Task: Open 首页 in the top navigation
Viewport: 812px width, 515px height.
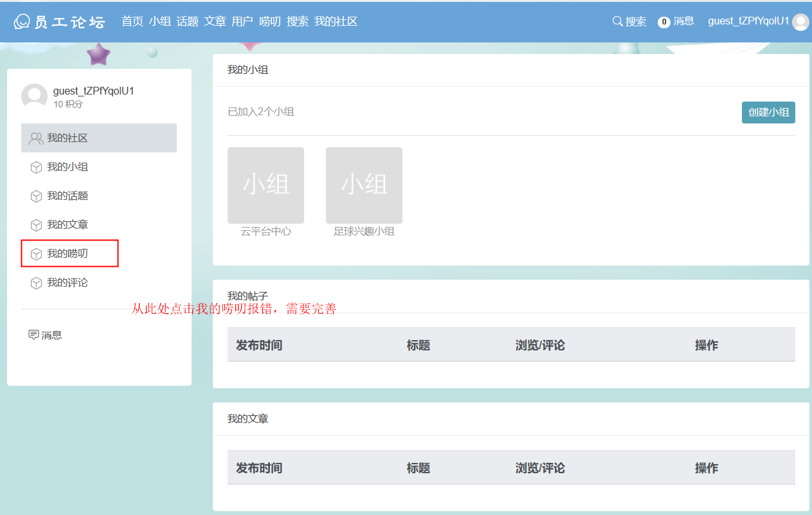Action: tap(132, 21)
